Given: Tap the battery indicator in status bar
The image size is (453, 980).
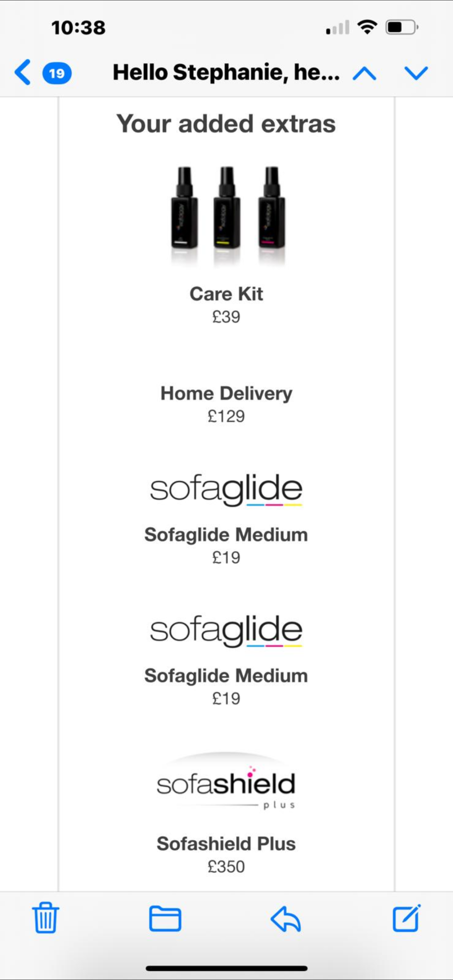Looking at the screenshot, I should 402,27.
